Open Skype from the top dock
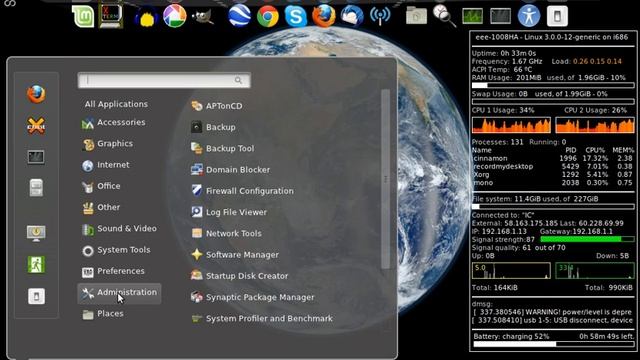The width and height of the screenshot is (640, 360). coord(296,17)
